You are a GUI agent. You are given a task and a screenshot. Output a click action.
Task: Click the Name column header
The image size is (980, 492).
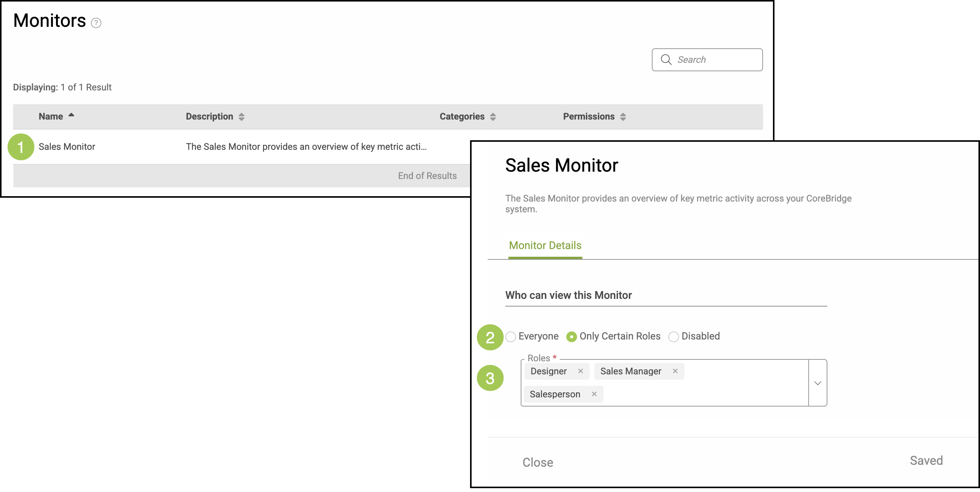pyautogui.click(x=51, y=116)
